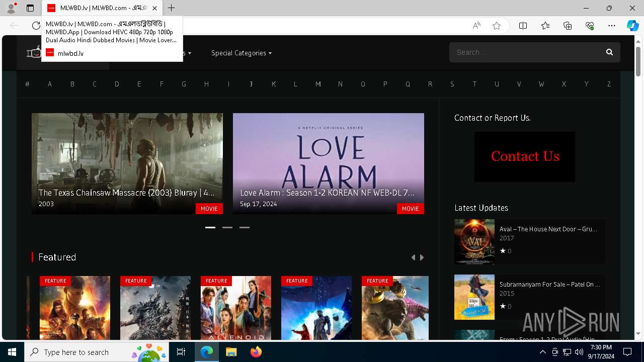The image size is (644, 362).
Task: Open Edge Settings and more menu
Action: point(612,26)
